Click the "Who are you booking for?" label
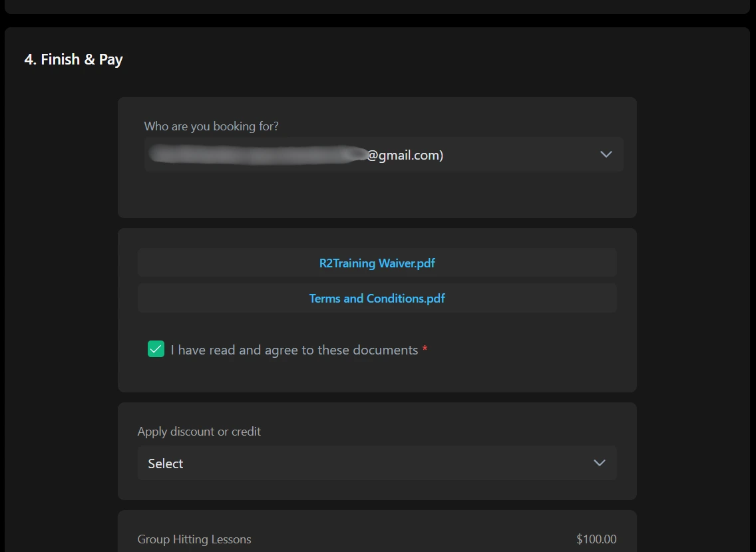This screenshot has height=552, width=756. pos(211,126)
